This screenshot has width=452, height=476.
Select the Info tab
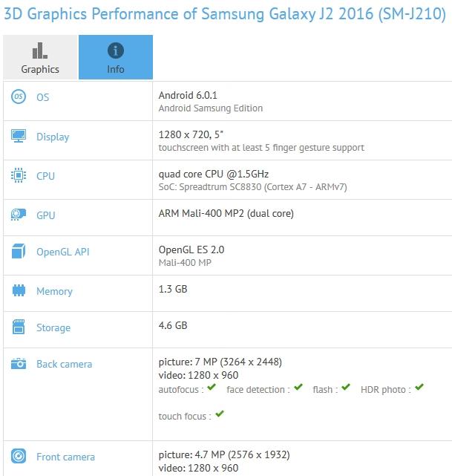point(116,57)
